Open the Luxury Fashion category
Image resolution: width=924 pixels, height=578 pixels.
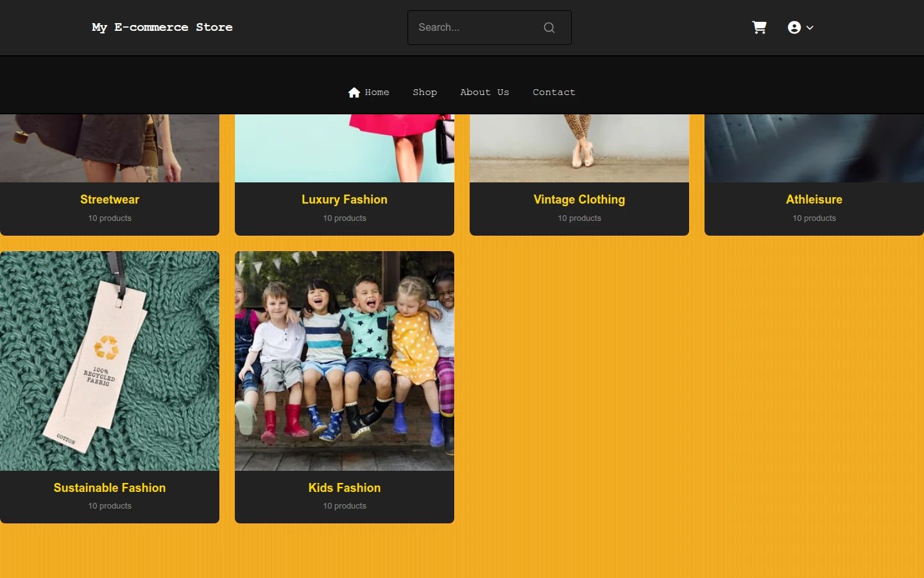(345, 200)
